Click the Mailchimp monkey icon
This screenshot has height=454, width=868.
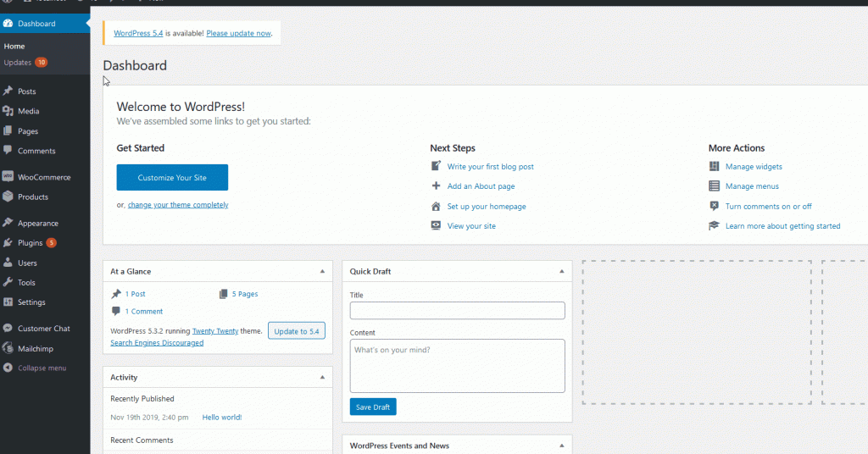(8, 348)
